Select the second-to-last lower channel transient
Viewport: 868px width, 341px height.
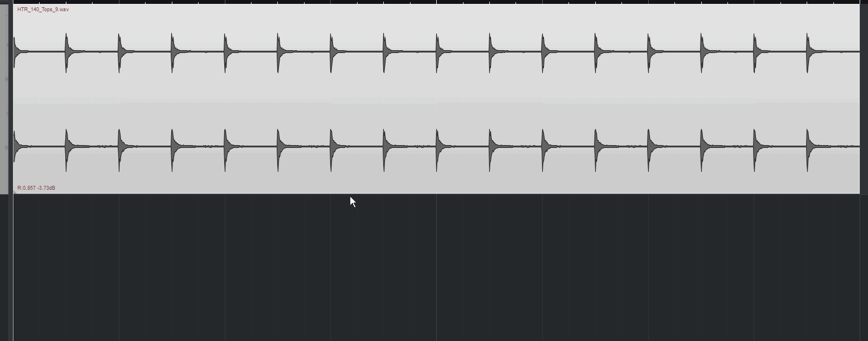756,147
